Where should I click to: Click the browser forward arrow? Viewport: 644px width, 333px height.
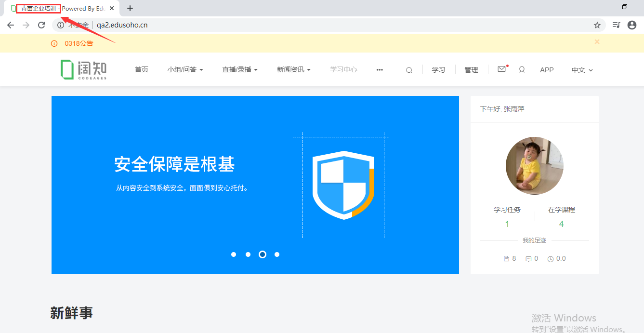[x=26, y=25]
